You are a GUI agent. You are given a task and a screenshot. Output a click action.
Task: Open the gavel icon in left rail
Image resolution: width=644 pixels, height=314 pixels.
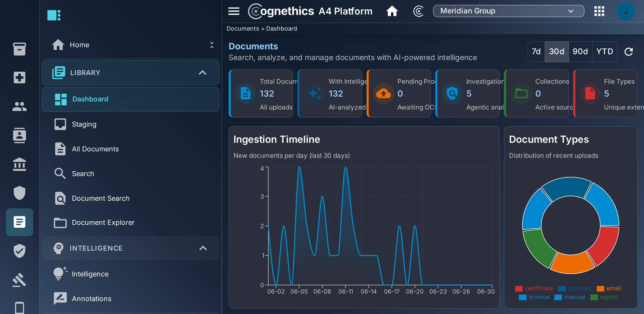[x=19, y=280]
